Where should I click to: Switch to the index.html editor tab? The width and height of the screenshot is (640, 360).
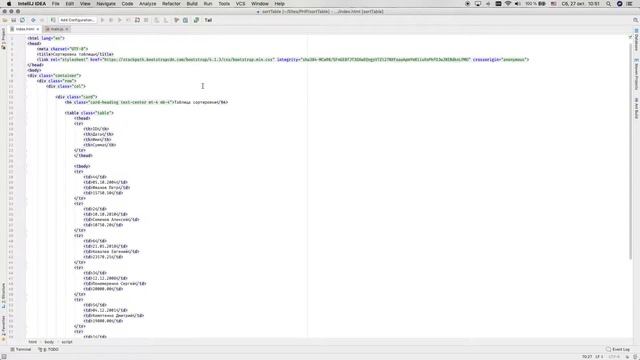25,29
